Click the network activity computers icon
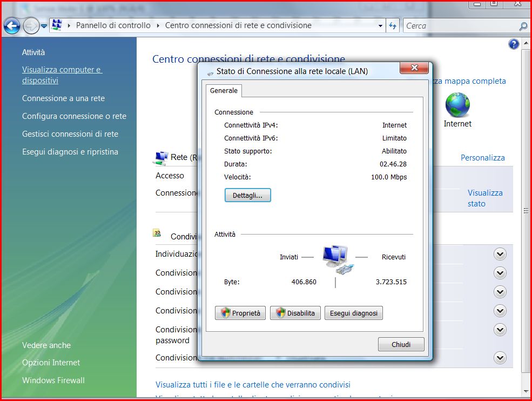The width and height of the screenshot is (532, 401). point(338,260)
